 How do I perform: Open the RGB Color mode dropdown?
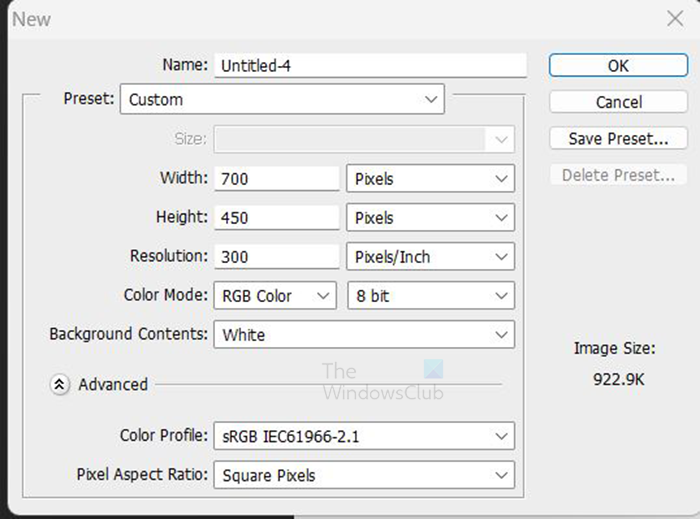275,296
